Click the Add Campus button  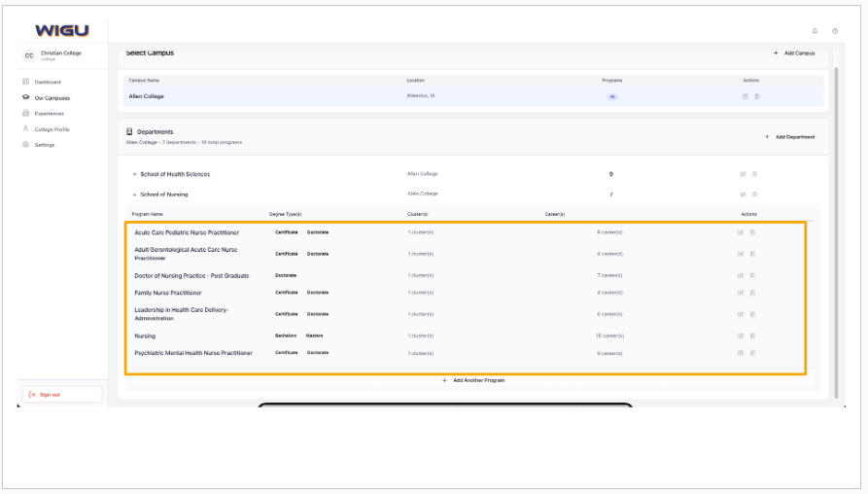(x=794, y=53)
